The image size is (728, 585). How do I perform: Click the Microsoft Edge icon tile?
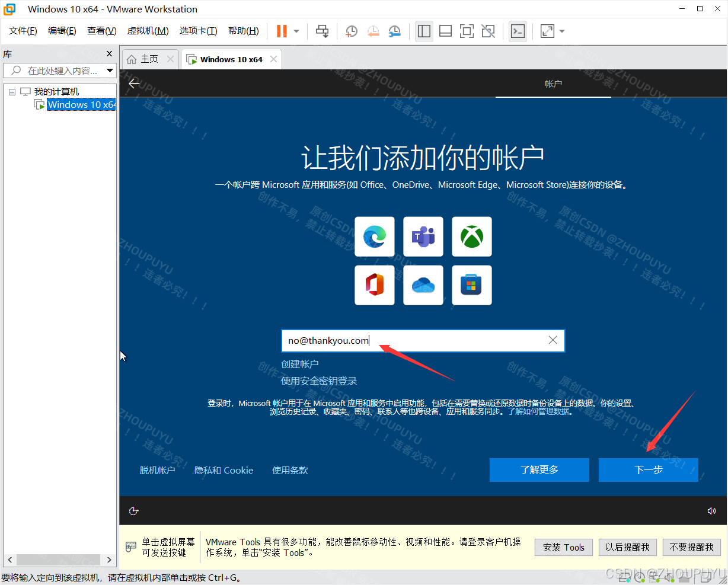point(375,236)
